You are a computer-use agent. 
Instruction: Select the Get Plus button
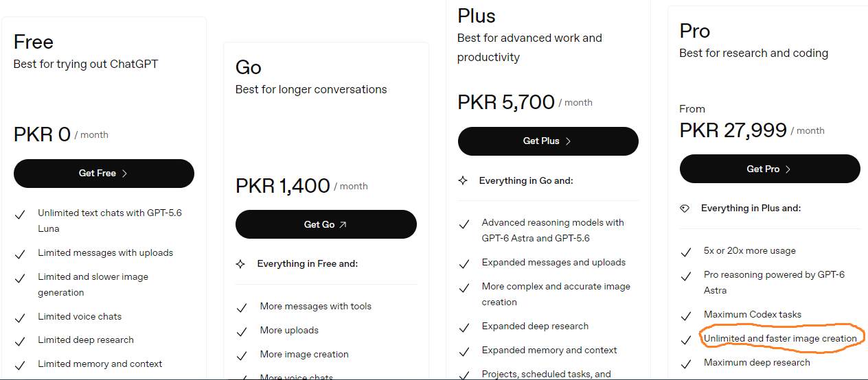click(x=548, y=141)
